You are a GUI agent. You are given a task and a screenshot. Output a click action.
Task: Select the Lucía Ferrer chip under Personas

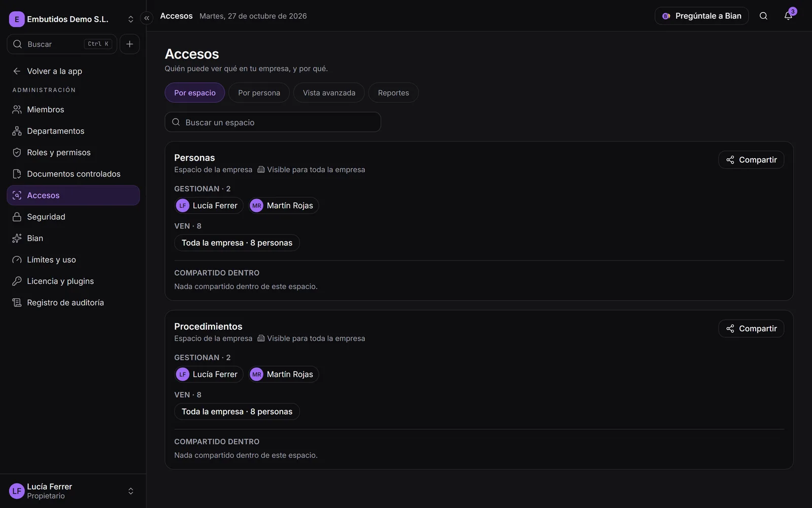click(209, 206)
